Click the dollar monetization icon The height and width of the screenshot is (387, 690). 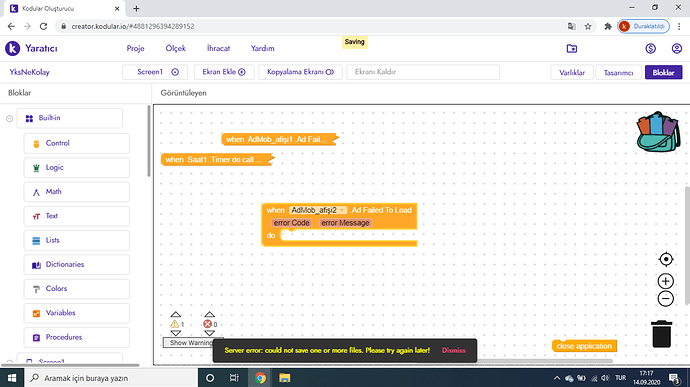point(650,48)
